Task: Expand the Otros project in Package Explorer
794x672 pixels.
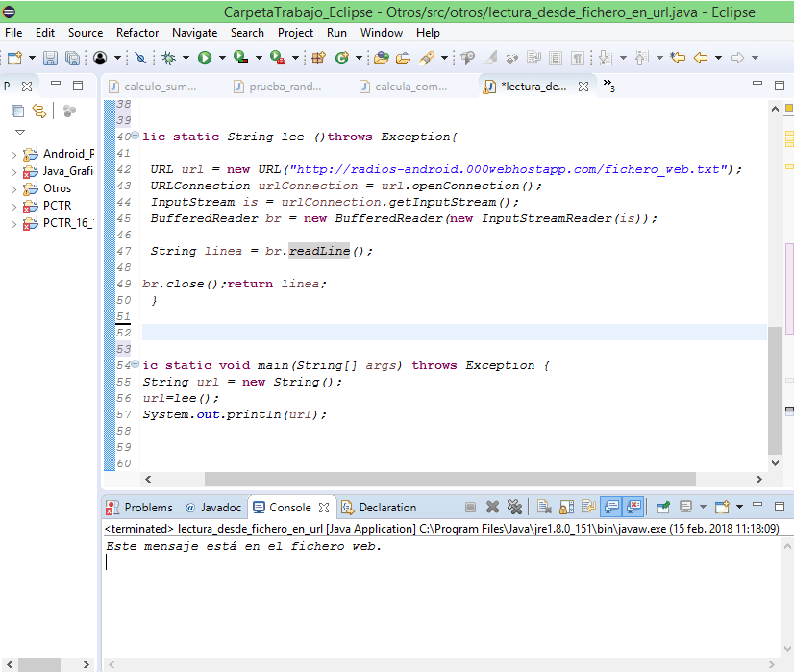Action: point(13,188)
